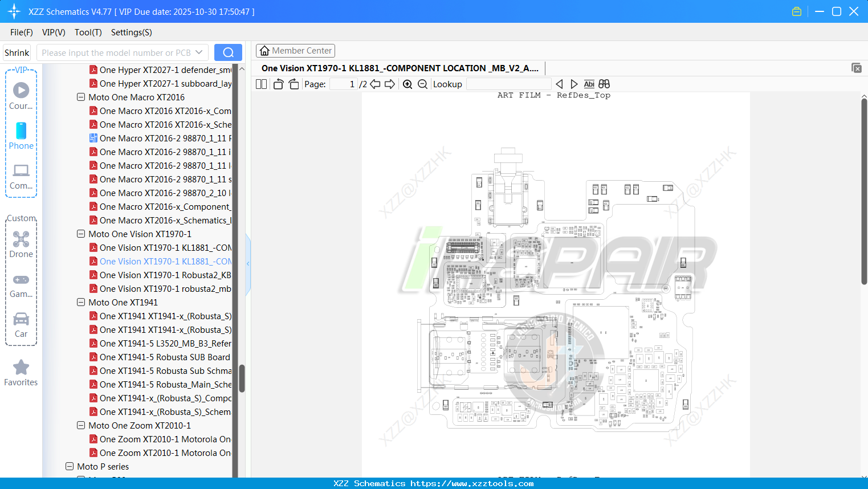Screen dimensions: 868x489
Task: Collapse the Moto One Zoom XT2010-1 group
Action: click(80, 425)
